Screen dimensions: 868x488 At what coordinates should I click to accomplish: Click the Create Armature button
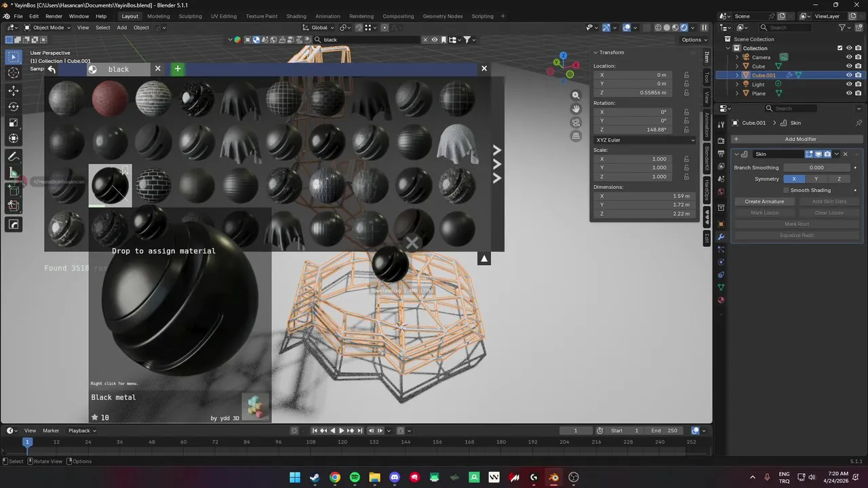[764, 201]
